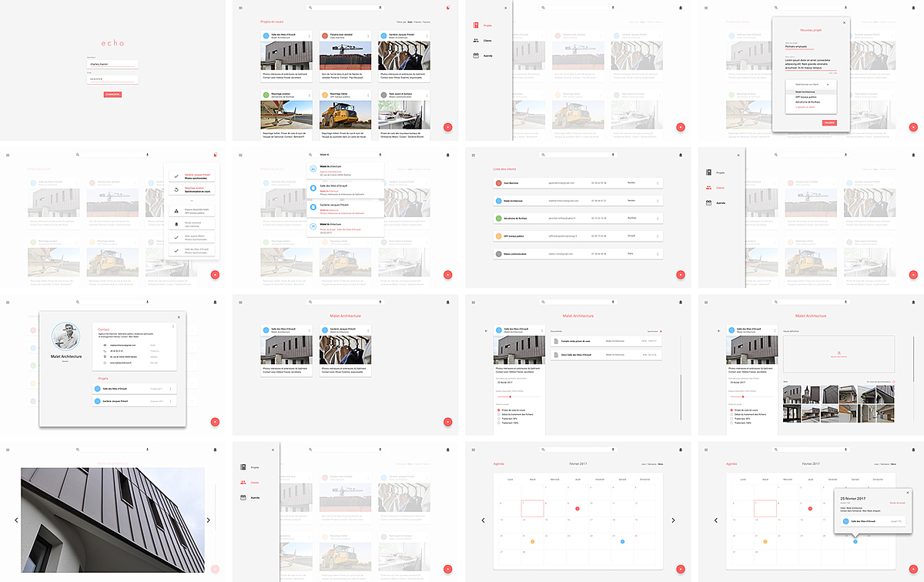Click the email icon in the Malet Architecture contact card

coord(104,346)
